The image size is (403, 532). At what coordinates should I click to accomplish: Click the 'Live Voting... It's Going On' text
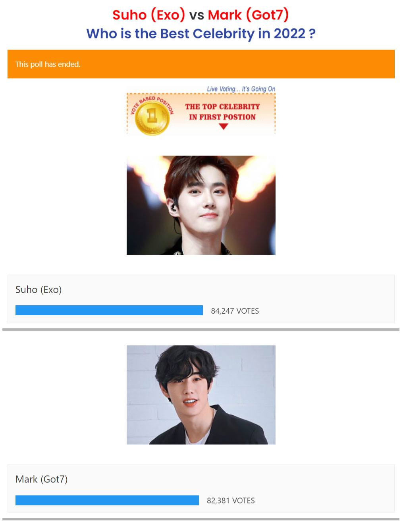point(241,89)
